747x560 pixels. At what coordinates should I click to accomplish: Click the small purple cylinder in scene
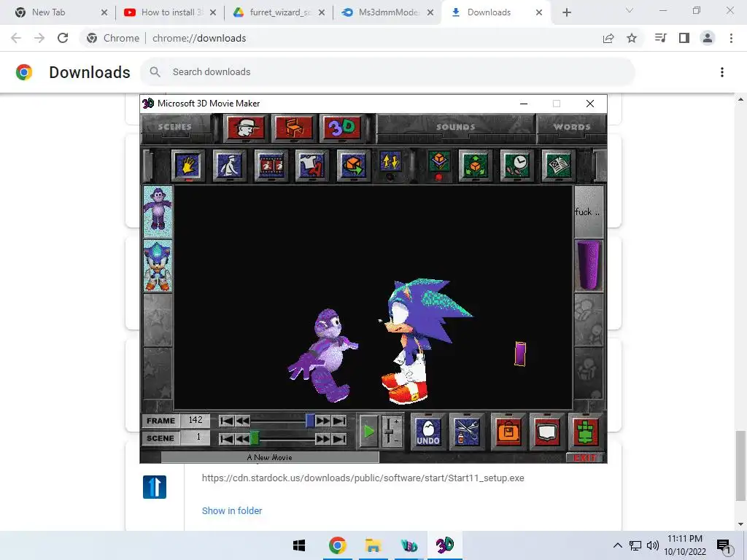(520, 354)
